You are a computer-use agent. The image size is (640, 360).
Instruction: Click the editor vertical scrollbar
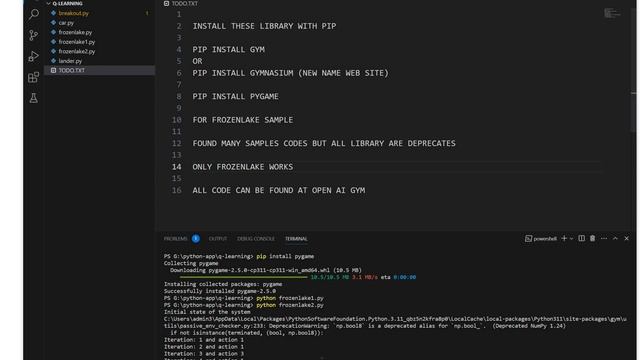click(x=633, y=69)
